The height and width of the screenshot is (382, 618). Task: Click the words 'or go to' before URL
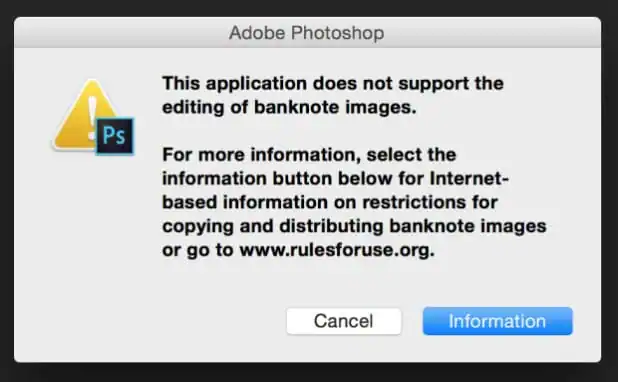tap(198, 250)
